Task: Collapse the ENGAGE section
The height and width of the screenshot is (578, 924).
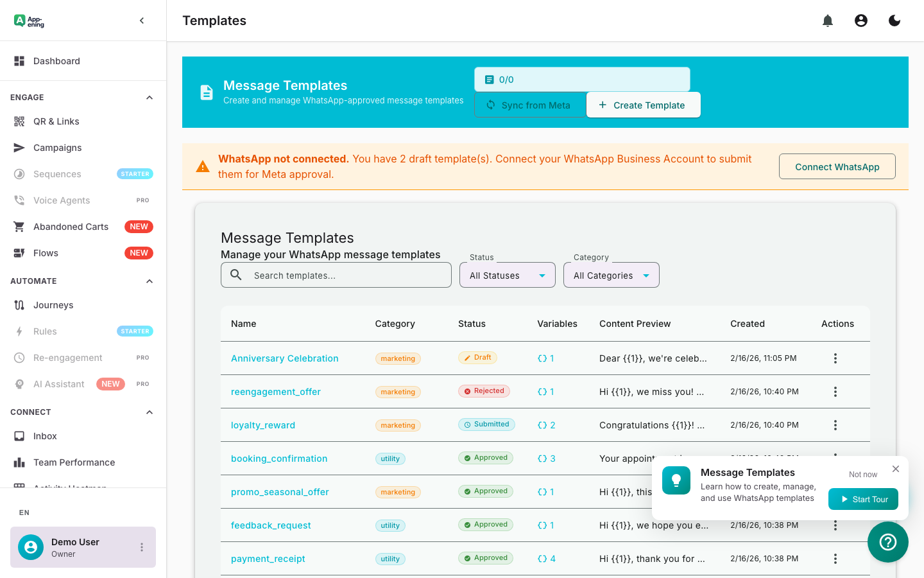Action: point(149,97)
